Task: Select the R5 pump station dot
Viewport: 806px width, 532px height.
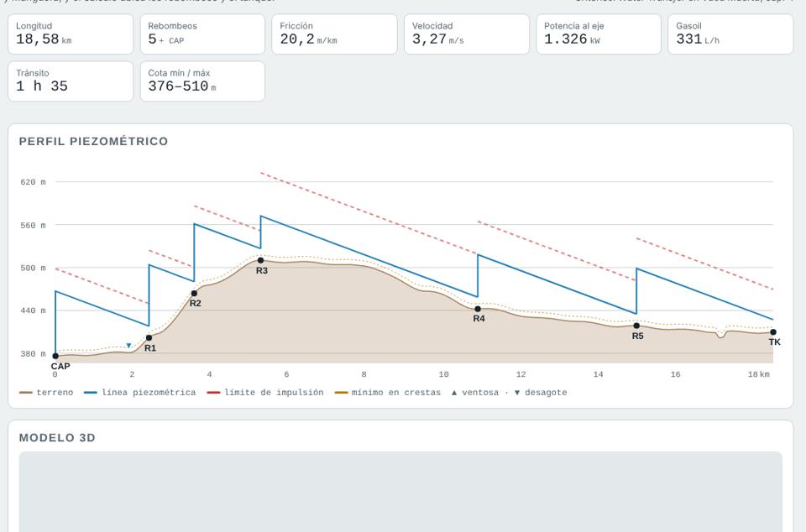Action: point(636,326)
